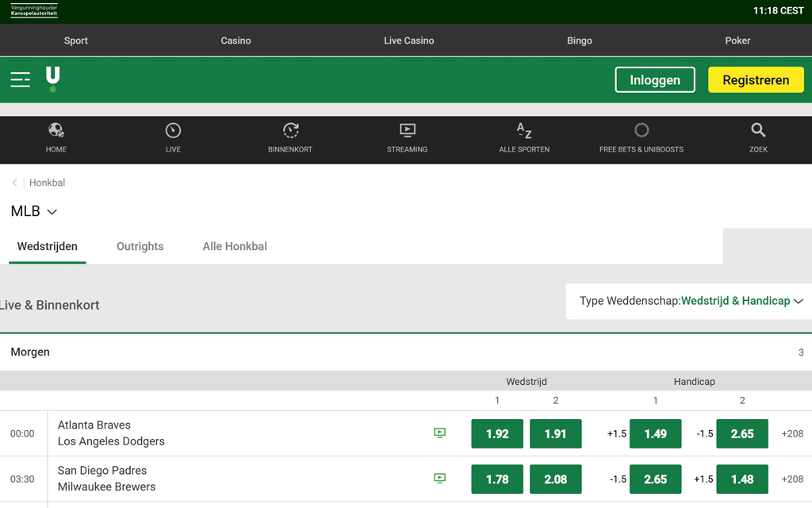Click the Inloggen button
The width and height of the screenshot is (812, 508).
655,80
